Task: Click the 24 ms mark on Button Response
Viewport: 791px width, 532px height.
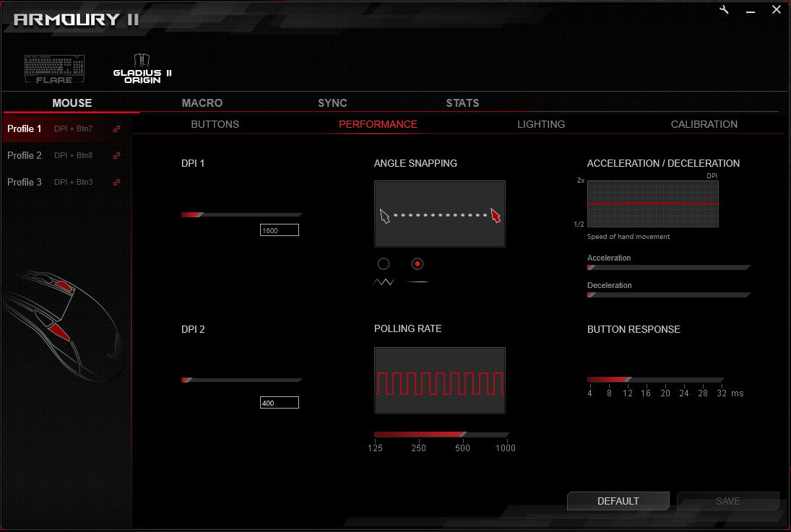Action: (684, 393)
